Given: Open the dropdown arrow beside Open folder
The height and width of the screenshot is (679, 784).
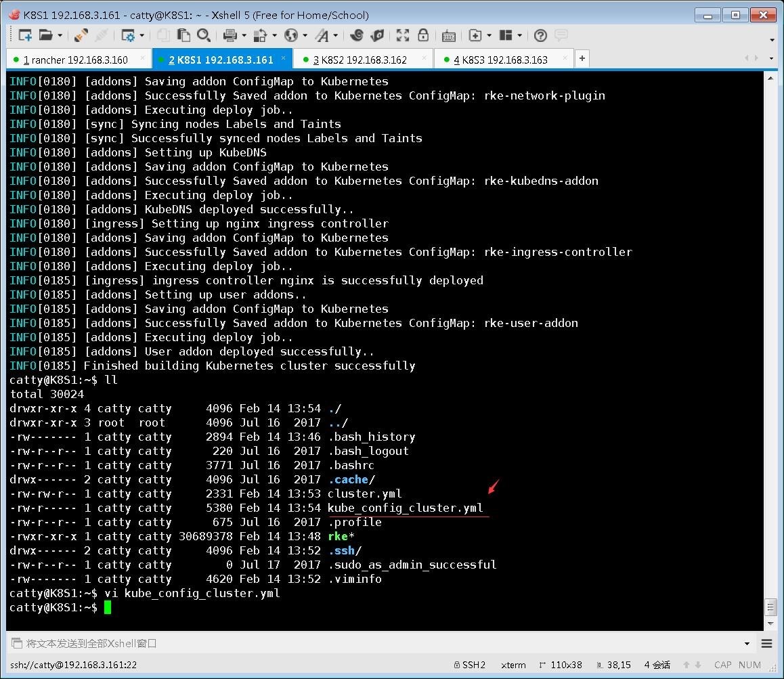Looking at the screenshot, I should 60,35.
